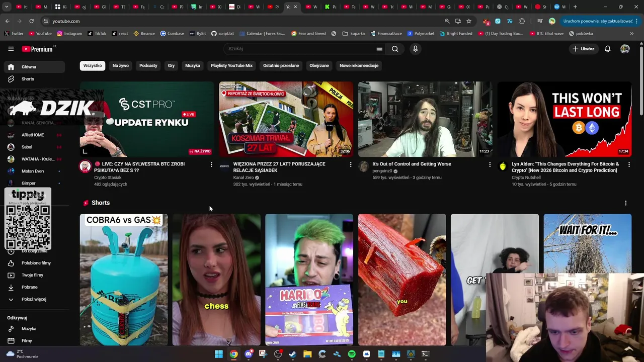Select the Wszystko filter chip
644x362 pixels.
[x=93, y=65]
